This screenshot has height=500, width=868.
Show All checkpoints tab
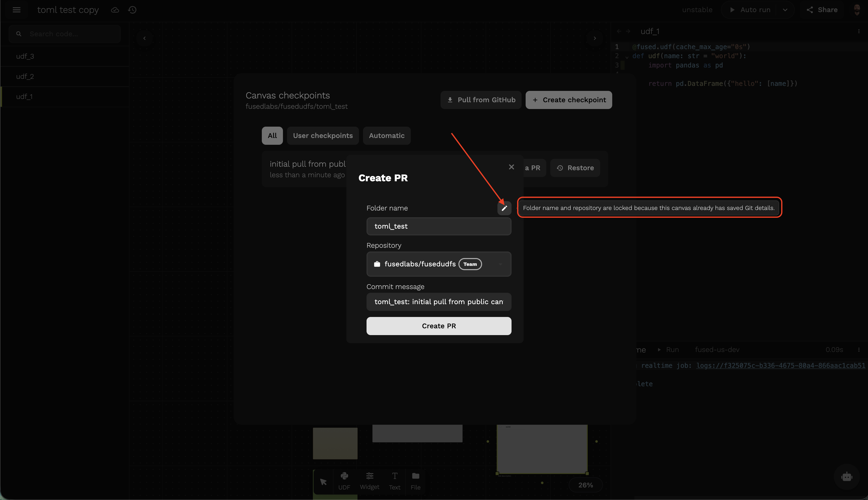(x=272, y=136)
